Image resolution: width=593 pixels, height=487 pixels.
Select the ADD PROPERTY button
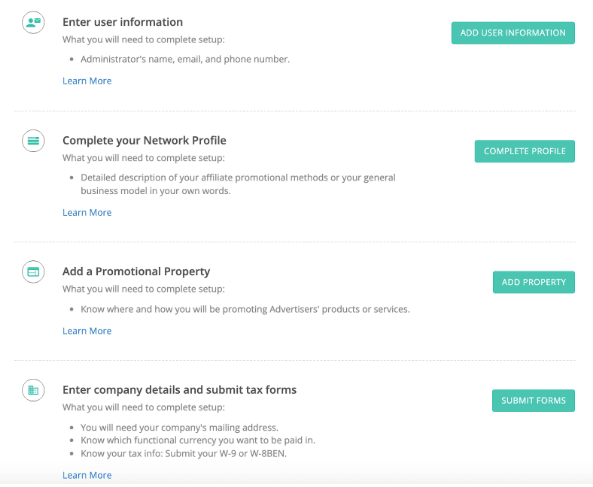(534, 282)
